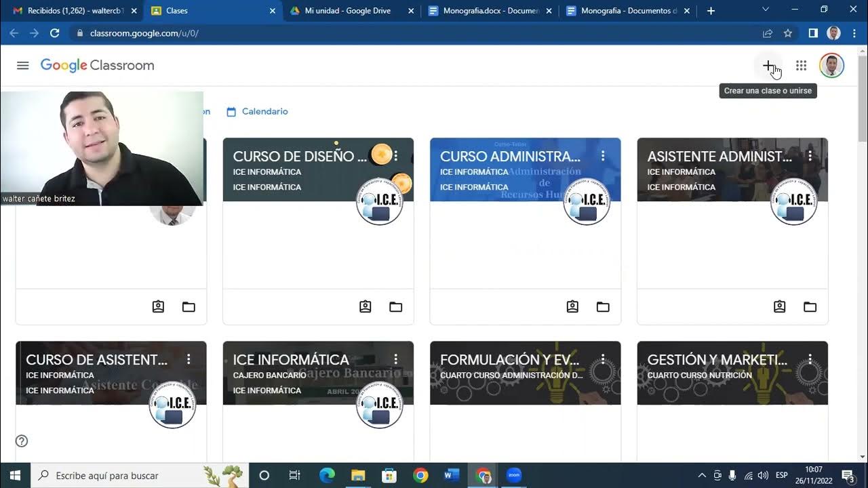Open Microsoft Edge from the taskbar
The height and width of the screenshot is (488, 868).
pyautogui.click(x=327, y=475)
